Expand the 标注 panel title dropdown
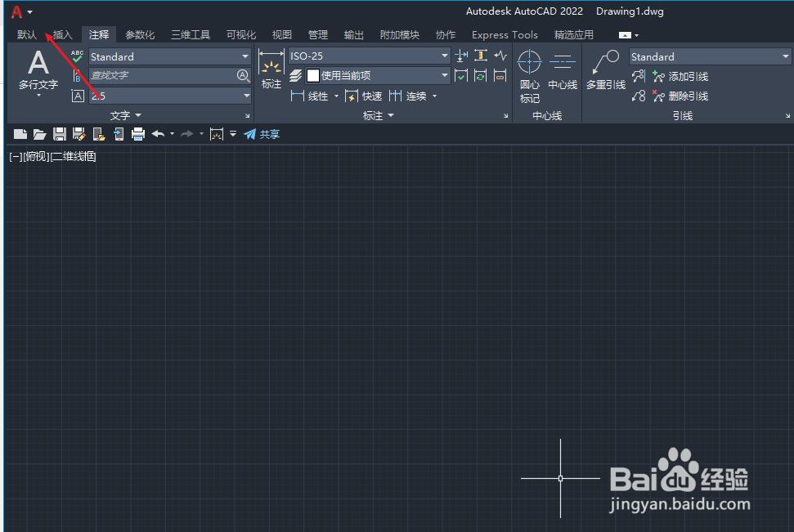This screenshot has width=794, height=532. [x=379, y=116]
